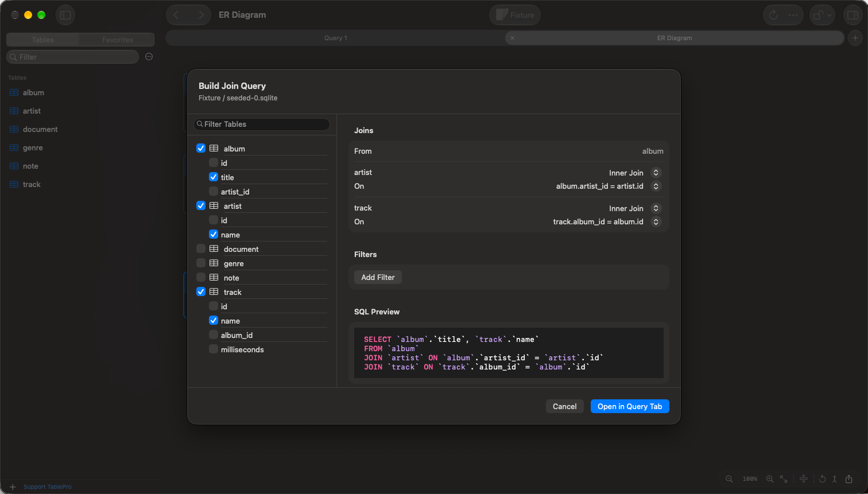Focus the sidebar Filter search field
Screen dimensions: 868x494
point(72,57)
